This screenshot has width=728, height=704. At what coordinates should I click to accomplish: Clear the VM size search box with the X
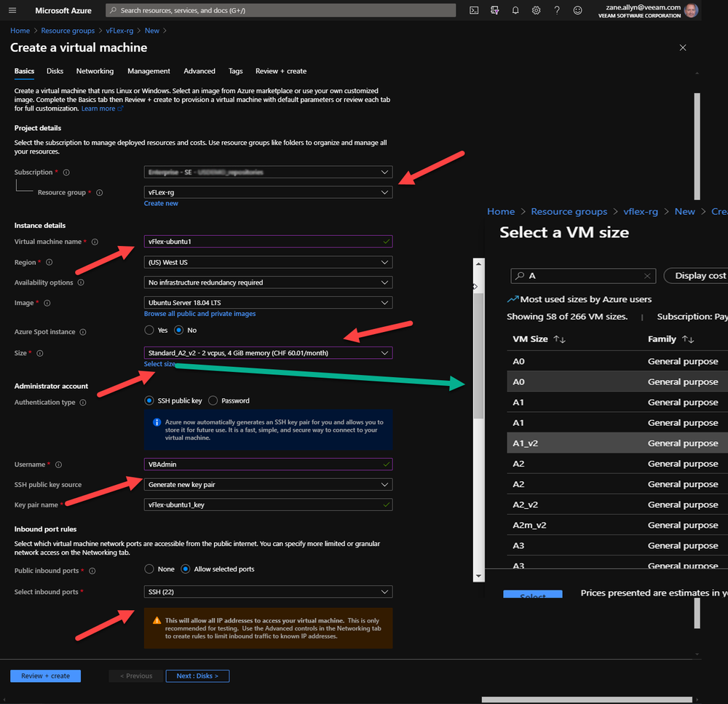[x=647, y=276]
